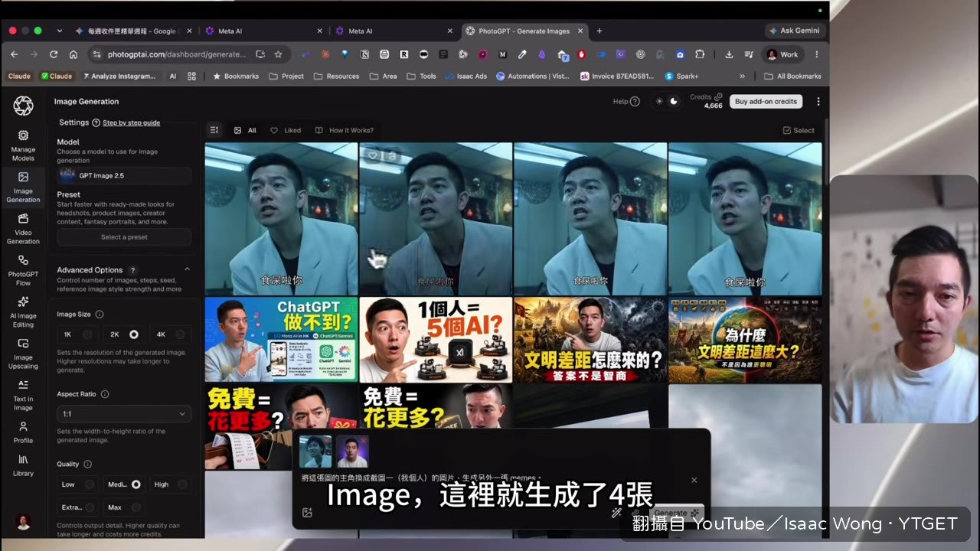Select Medium quality option
This screenshot has width=980, height=551.
tap(125, 484)
